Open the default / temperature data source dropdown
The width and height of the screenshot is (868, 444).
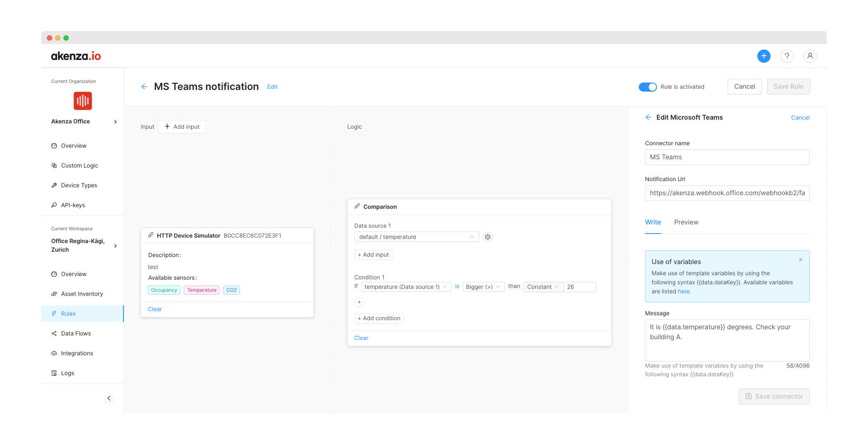(x=417, y=237)
